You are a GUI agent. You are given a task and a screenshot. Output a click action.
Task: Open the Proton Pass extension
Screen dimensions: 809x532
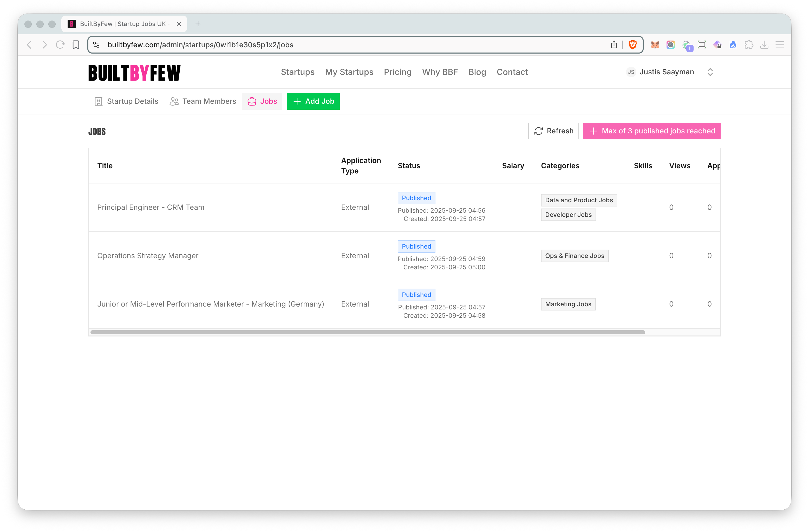[x=718, y=44]
